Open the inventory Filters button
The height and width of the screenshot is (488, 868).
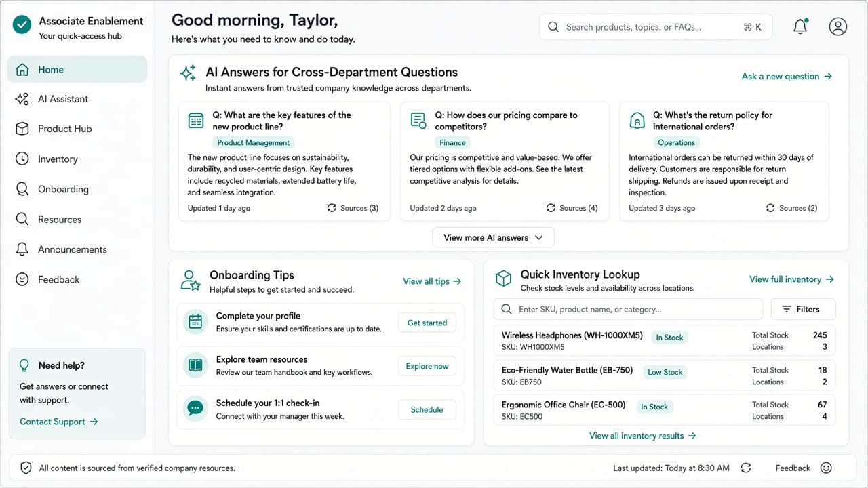804,309
